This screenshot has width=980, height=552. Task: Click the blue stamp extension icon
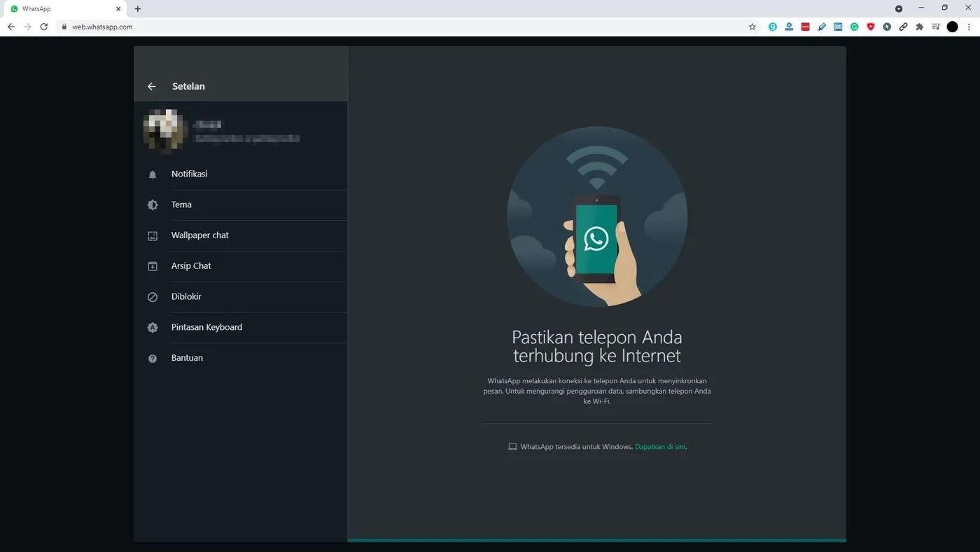point(789,27)
